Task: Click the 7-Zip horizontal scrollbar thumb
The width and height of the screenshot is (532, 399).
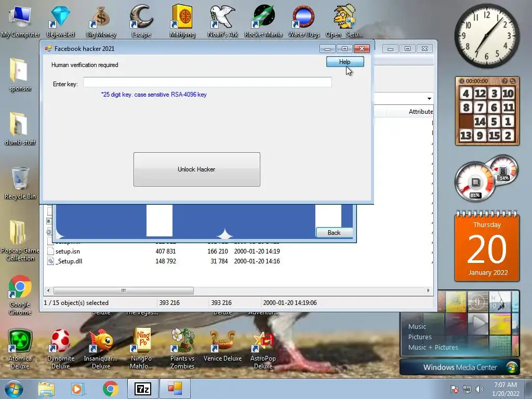Action: coord(124,290)
